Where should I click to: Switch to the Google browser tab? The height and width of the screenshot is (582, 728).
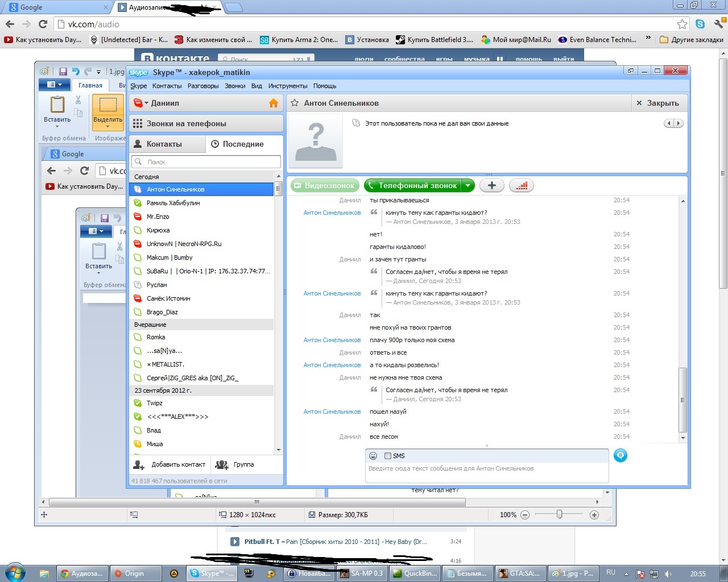coord(57,7)
